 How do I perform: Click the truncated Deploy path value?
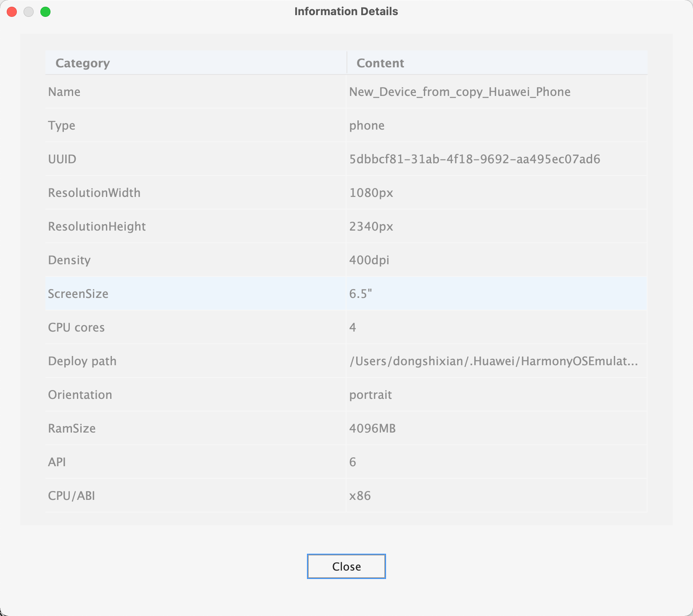click(x=493, y=361)
